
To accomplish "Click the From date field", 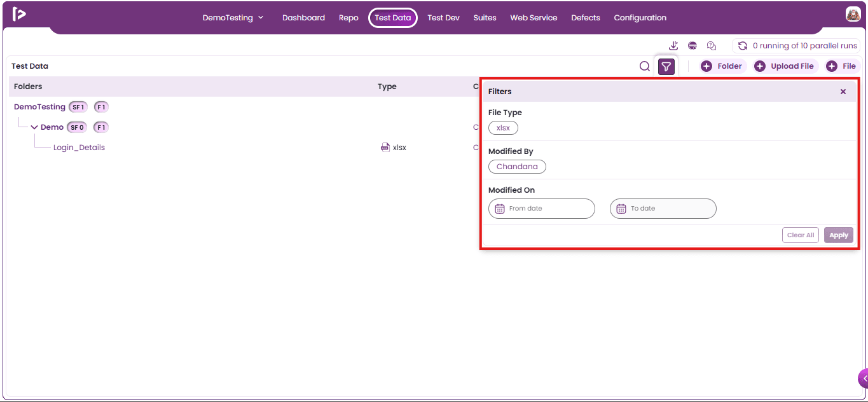I will click(542, 209).
